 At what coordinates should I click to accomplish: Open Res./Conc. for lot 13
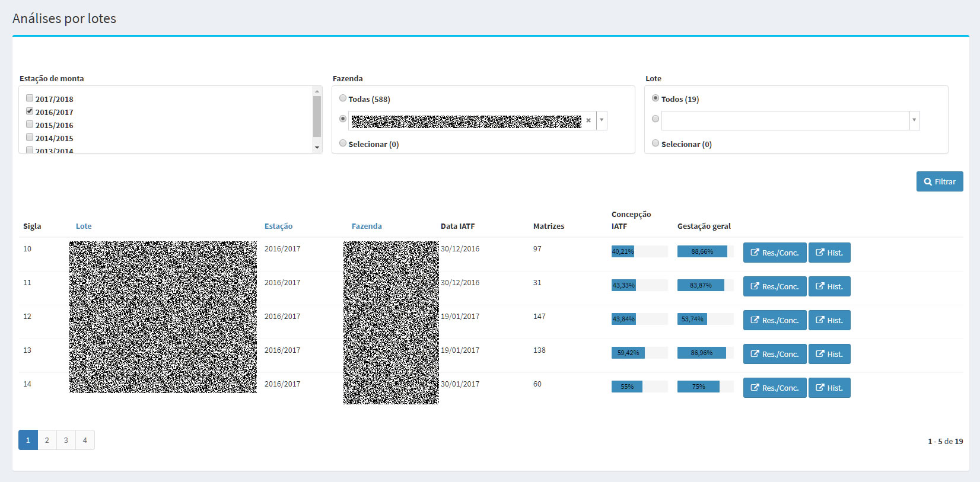coord(775,354)
